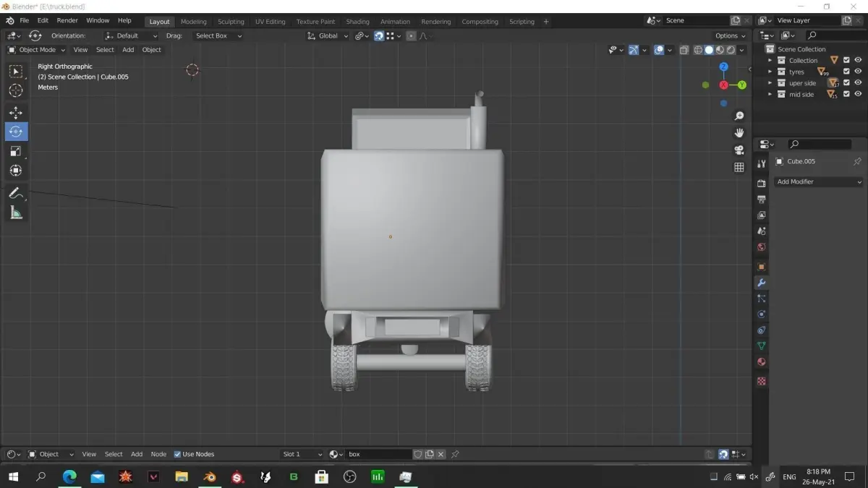Click the Options button in header
Image resolution: width=868 pixels, height=488 pixels.
(730, 35)
